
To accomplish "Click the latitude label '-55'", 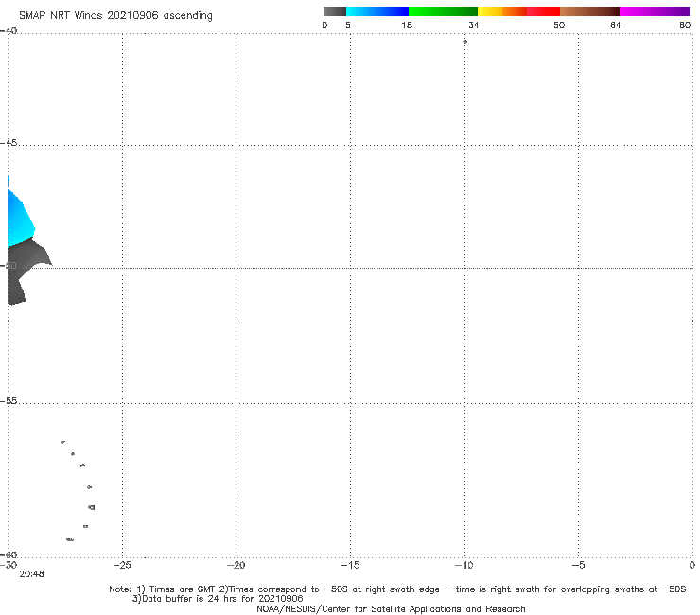I will point(9,400).
